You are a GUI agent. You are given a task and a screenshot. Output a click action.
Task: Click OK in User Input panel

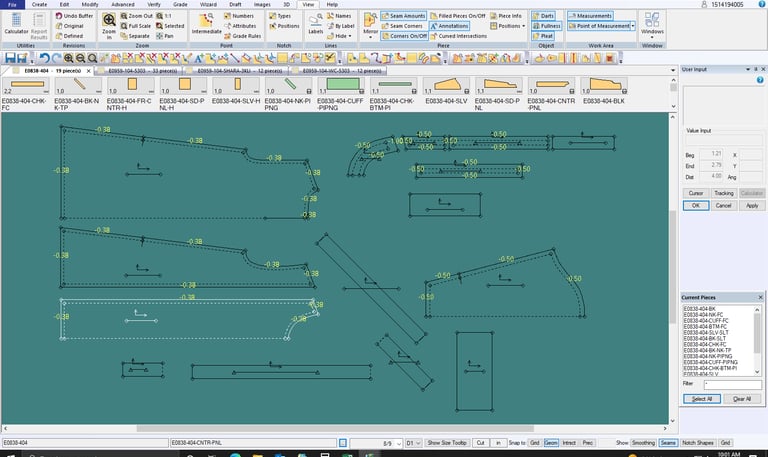click(696, 206)
